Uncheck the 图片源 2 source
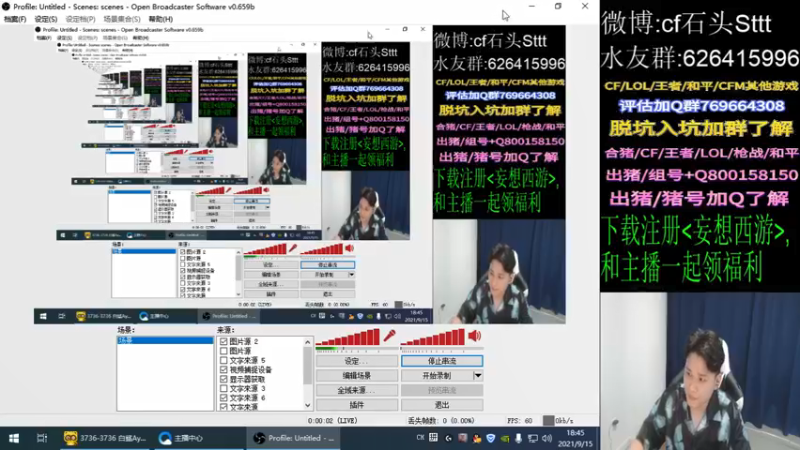Viewport: 800px width, 450px height. 223,341
